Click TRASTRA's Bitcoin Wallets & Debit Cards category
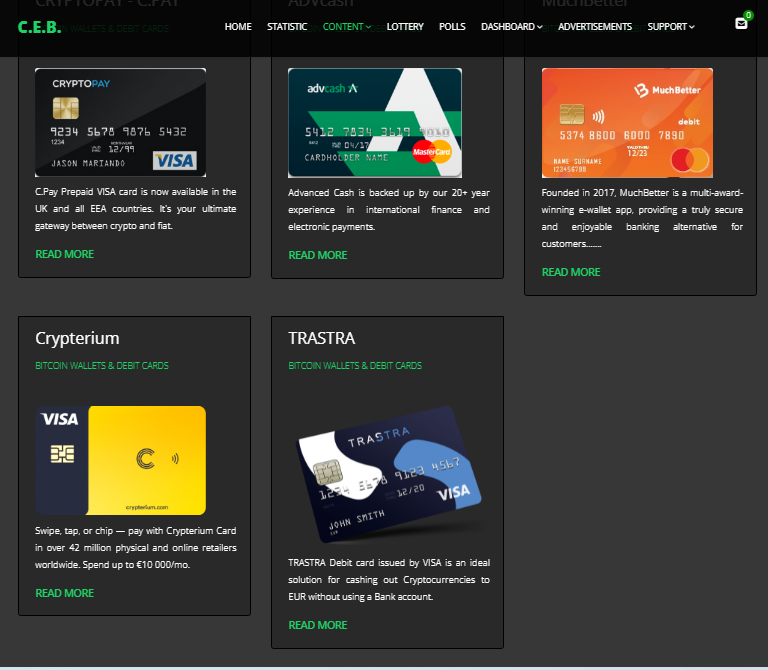The width and height of the screenshot is (768, 670). [355, 366]
